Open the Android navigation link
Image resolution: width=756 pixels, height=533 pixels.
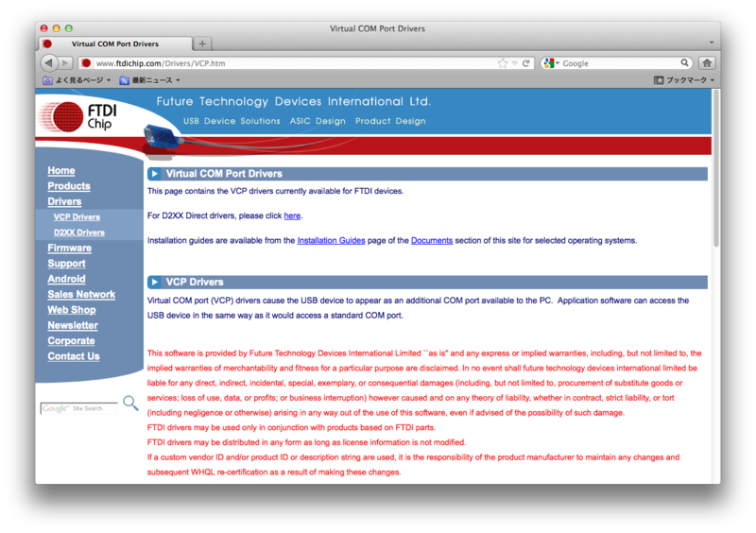point(66,279)
